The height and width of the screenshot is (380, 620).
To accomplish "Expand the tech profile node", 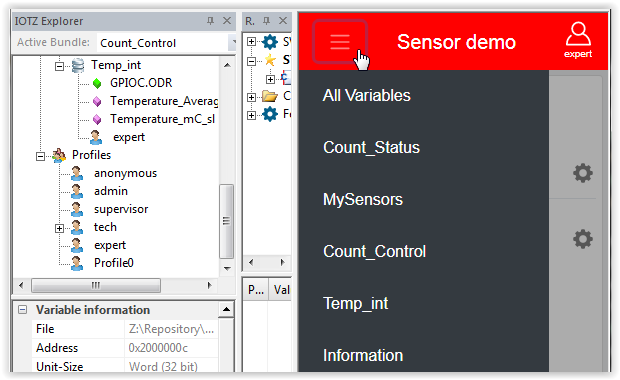I will (x=59, y=228).
